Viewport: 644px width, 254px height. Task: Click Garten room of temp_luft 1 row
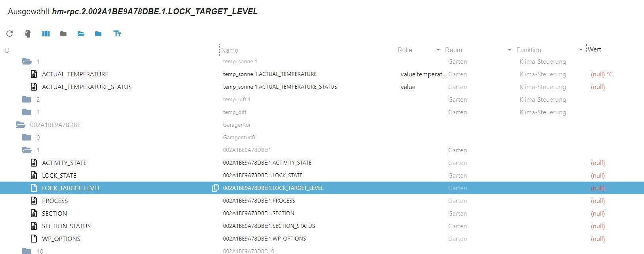457,99
